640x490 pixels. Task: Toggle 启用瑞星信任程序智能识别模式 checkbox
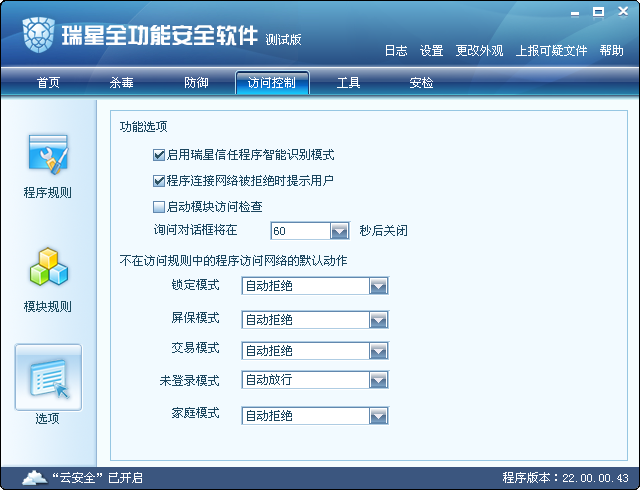click(158, 155)
